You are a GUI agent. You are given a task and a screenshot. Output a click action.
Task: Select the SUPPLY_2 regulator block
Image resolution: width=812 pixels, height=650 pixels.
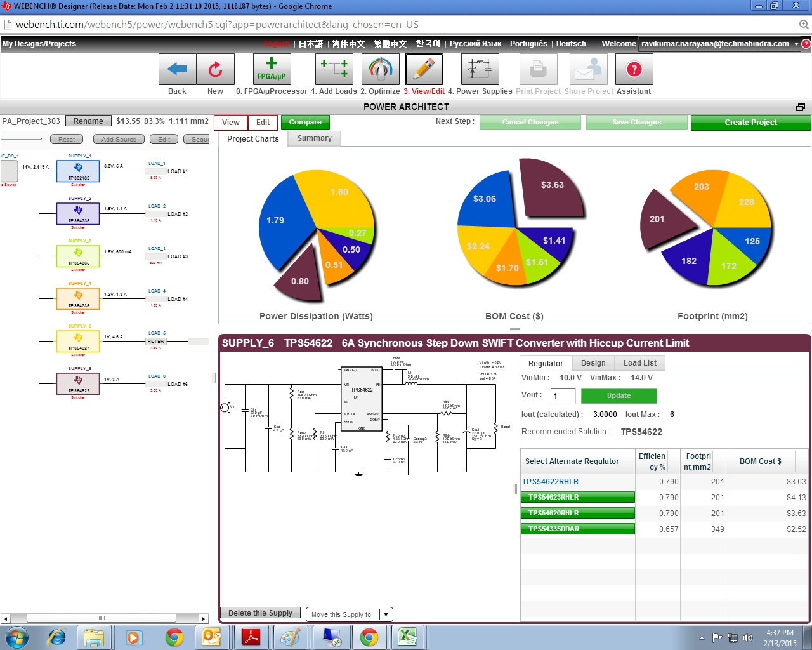tap(78, 214)
